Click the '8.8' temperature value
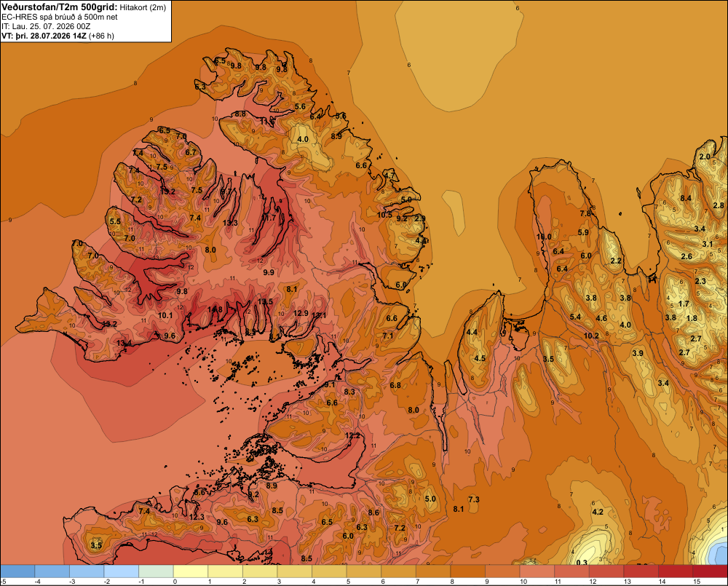Screen dimensions: 728x586 click(x=240, y=114)
